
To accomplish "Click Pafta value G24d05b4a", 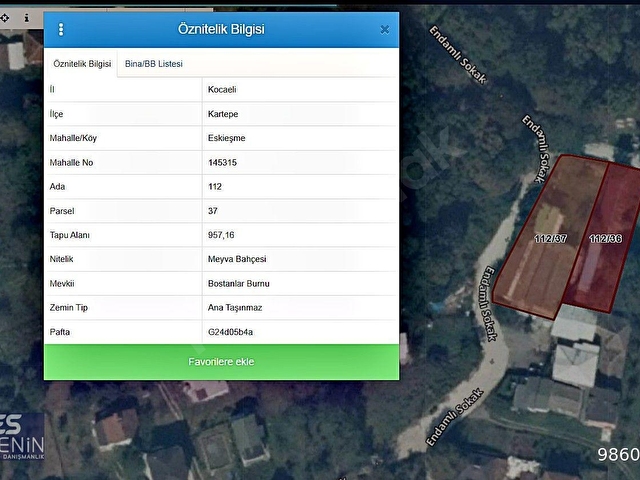I will click(x=231, y=332).
